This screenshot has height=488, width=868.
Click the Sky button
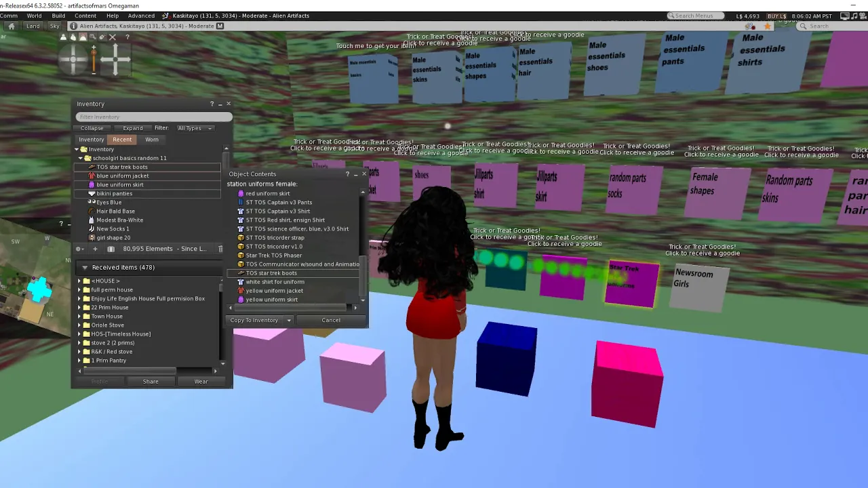coord(55,26)
